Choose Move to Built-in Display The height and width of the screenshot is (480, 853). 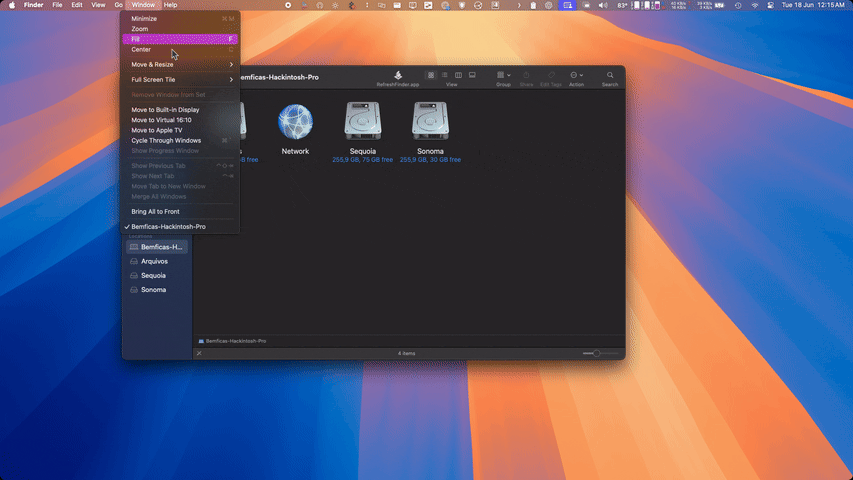tap(180, 109)
